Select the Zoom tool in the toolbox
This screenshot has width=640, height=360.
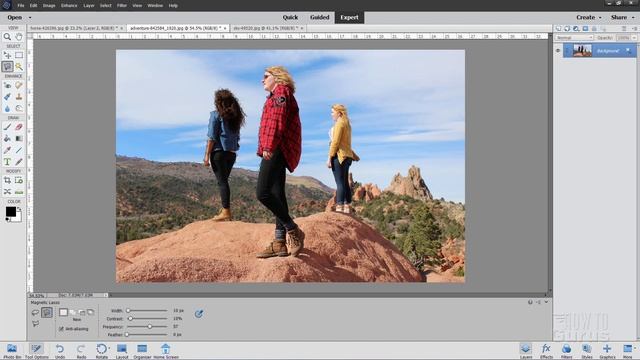tap(7, 37)
